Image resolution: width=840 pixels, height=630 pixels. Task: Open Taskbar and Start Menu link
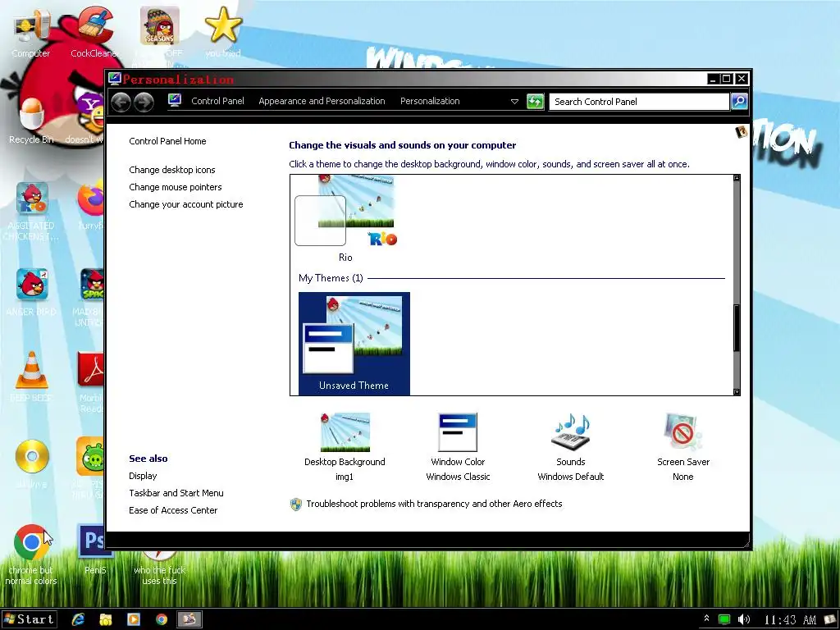click(176, 493)
